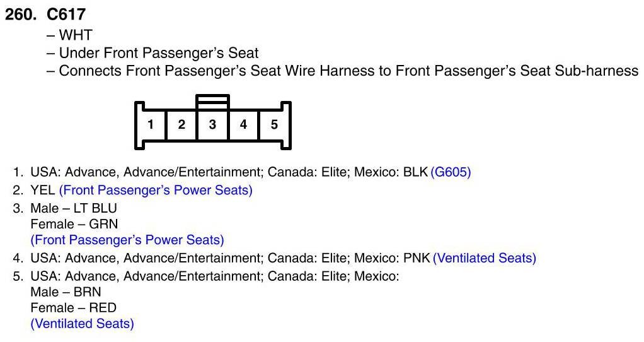Select pin 4 cell in connector diagram
644x342 pixels.
[243, 124]
